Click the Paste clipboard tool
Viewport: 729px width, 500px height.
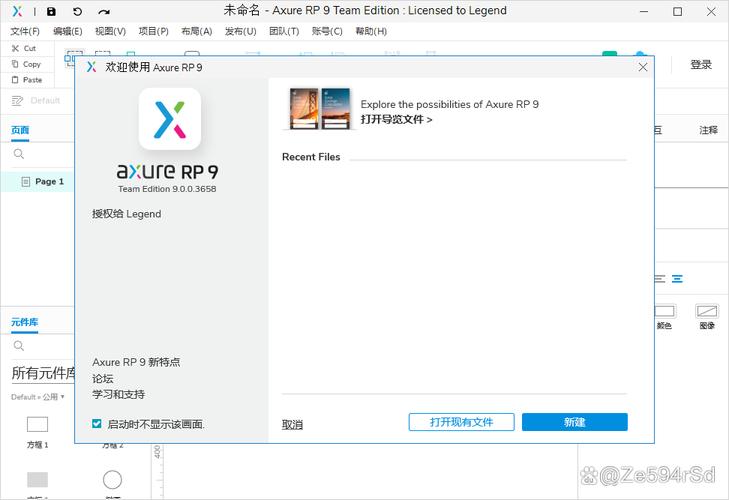click(27, 80)
